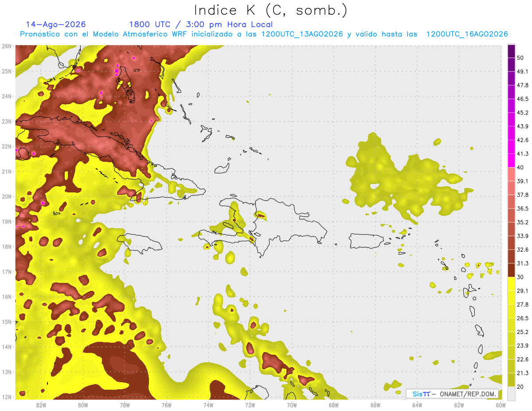Click the colorbar value "23.9"

[523, 346]
